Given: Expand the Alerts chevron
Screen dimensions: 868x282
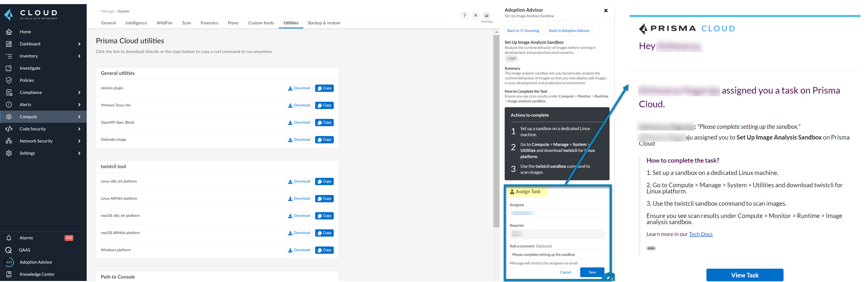Looking at the screenshot, I should point(79,105).
